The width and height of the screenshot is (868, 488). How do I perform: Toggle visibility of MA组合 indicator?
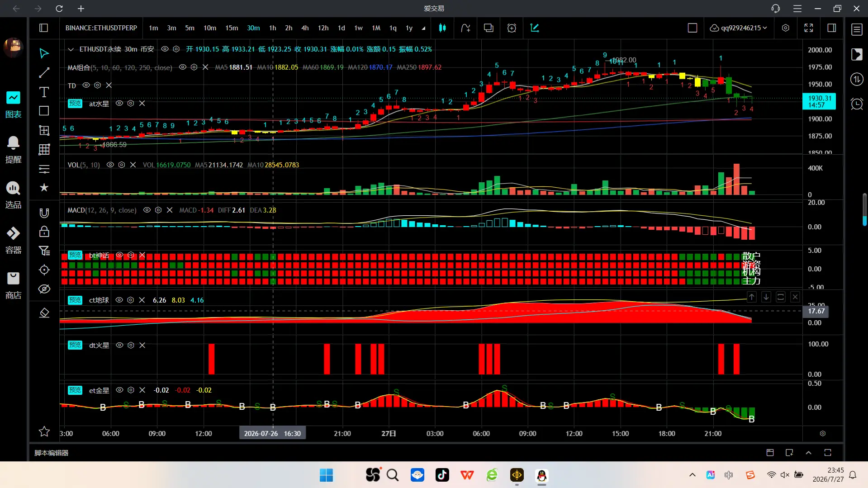point(183,67)
